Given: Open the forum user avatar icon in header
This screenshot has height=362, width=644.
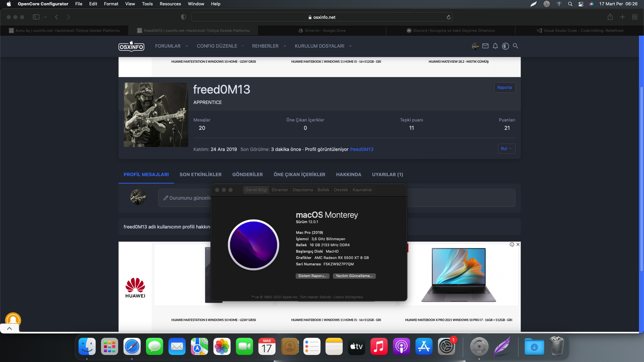Looking at the screenshot, I should tap(475, 46).
